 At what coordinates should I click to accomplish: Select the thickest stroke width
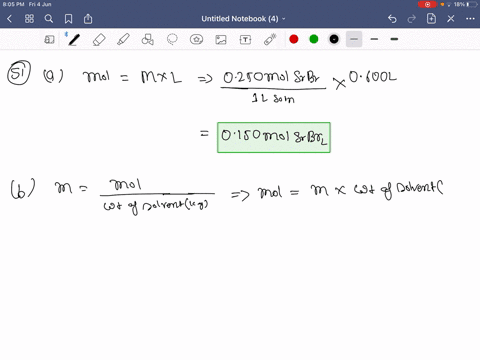[x=394, y=39]
